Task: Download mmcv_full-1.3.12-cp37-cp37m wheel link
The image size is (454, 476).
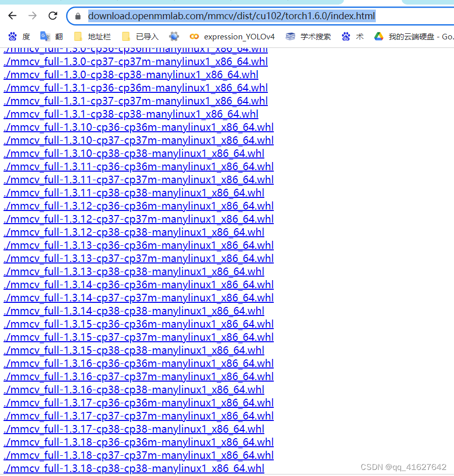Action: click(139, 219)
